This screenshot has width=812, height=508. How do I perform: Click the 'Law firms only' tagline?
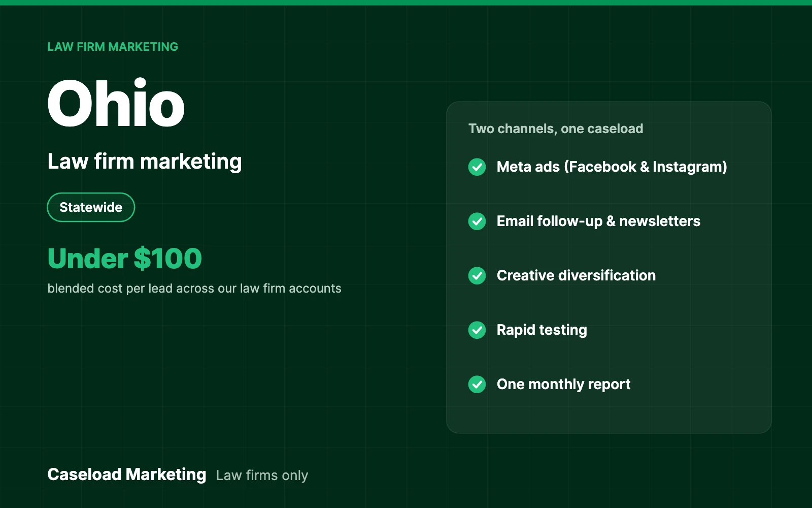(x=262, y=475)
